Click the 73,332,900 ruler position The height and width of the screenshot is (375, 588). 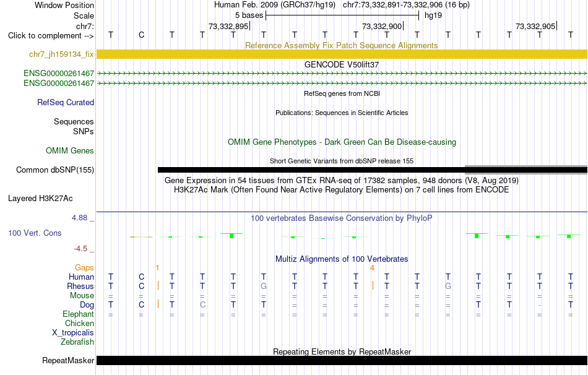[x=382, y=26]
